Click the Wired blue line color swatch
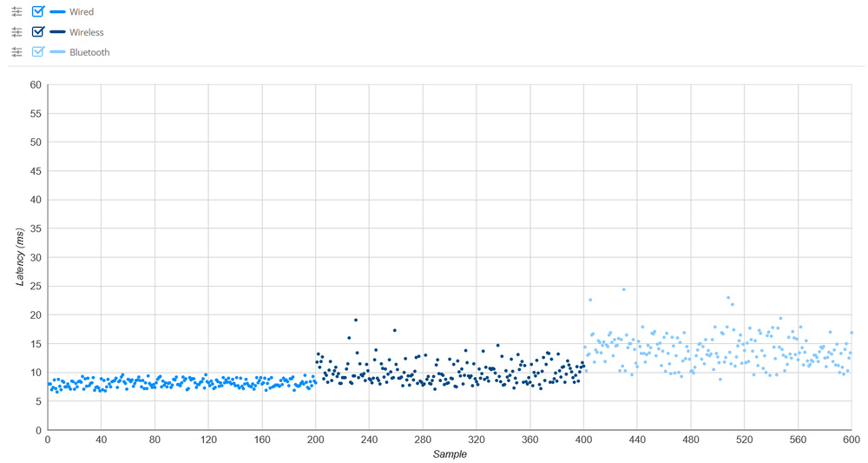Viewport: 868px width, 463px height. pos(58,12)
